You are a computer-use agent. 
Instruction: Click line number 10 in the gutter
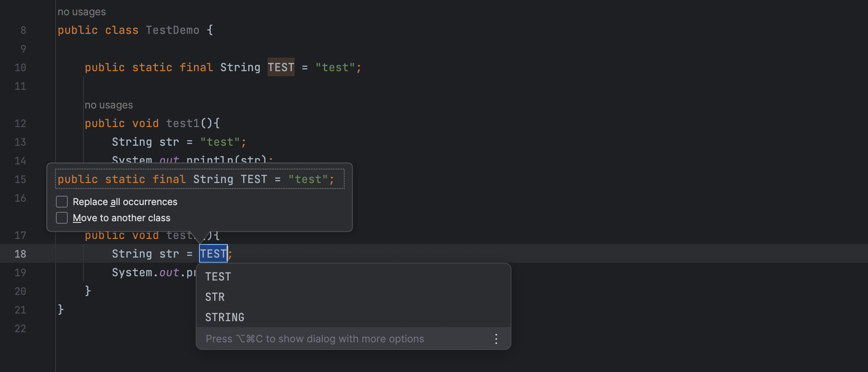[x=20, y=68]
